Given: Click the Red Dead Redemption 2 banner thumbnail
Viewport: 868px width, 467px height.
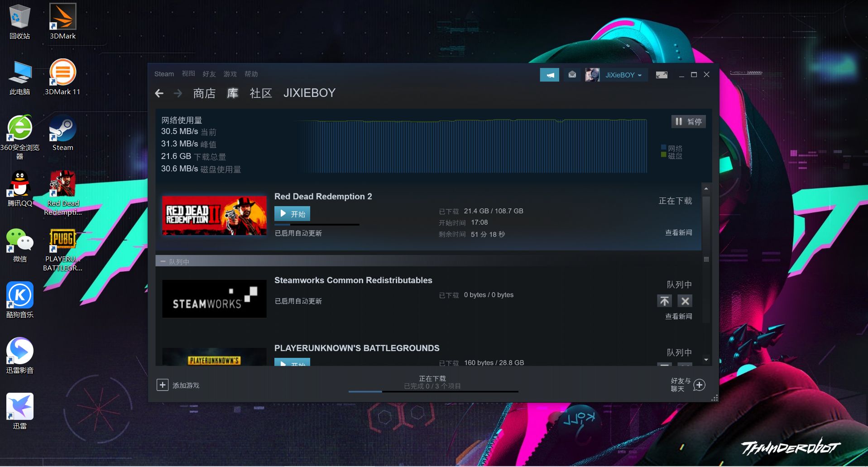Looking at the screenshot, I should [214, 216].
